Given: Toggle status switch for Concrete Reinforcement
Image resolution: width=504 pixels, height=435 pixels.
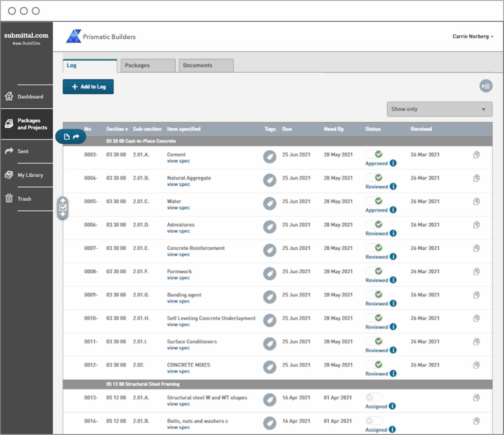Looking at the screenshot, I should pos(374,248).
